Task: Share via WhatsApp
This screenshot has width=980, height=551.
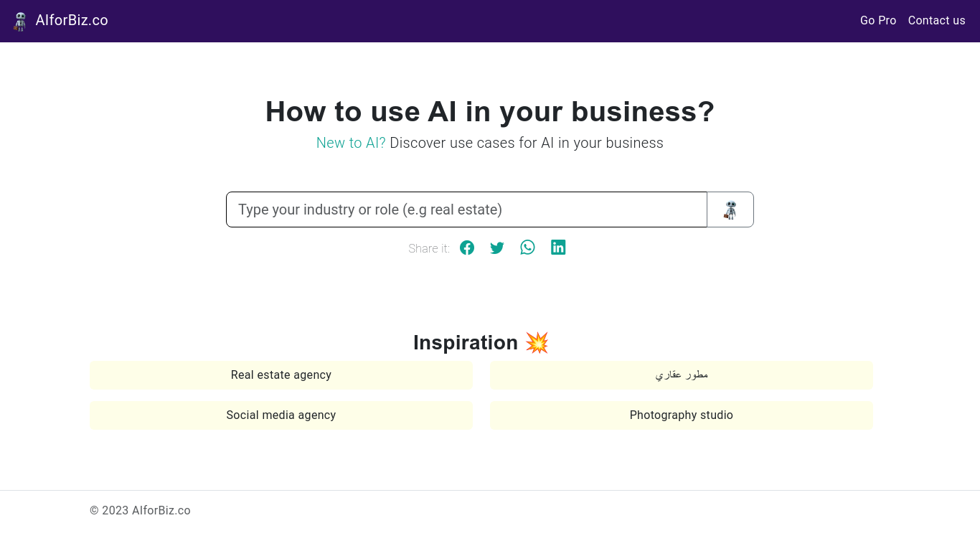Action: coord(527,247)
